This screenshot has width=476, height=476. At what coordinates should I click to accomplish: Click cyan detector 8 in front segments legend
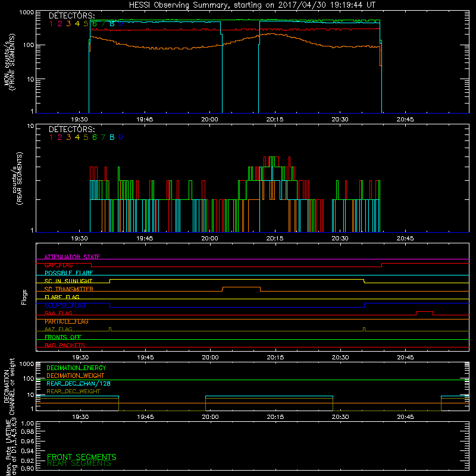click(x=112, y=24)
